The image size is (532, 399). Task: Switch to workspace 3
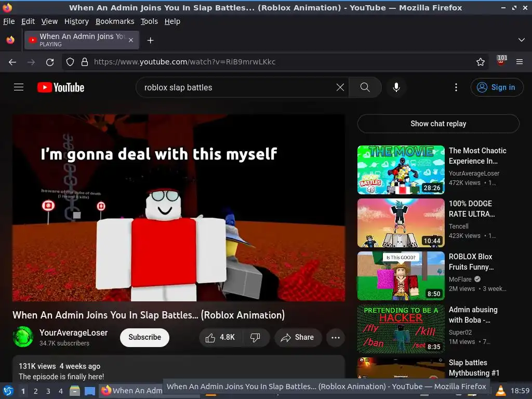pos(48,391)
